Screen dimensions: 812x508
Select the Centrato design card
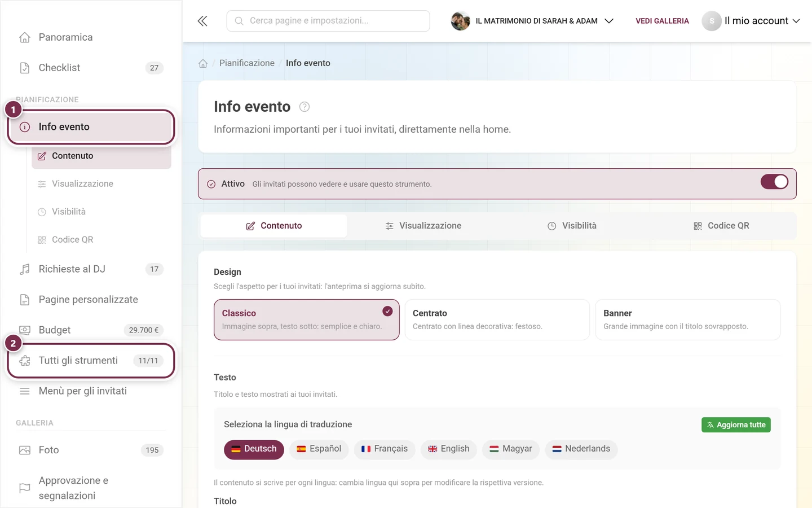(497, 319)
